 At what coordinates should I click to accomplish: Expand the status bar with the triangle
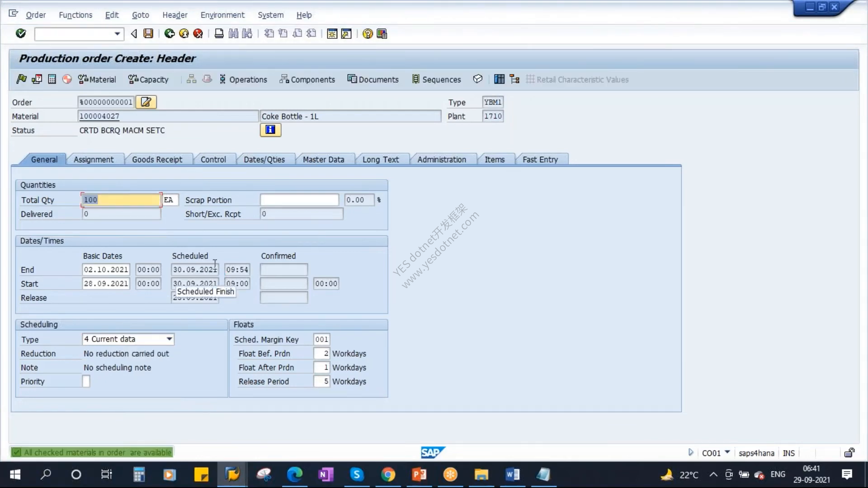690,452
